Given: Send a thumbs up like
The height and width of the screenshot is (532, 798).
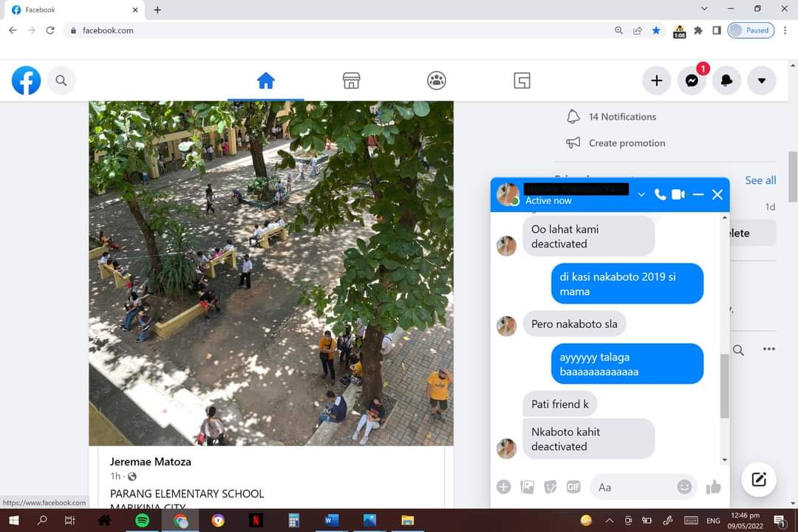Looking at the screenshot, I should tap(714, 487).
